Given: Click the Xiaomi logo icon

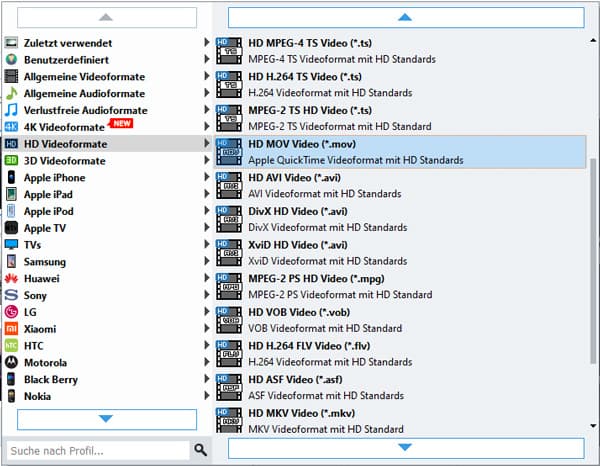Looking at the screenshot, I should [x=11, y=329].
